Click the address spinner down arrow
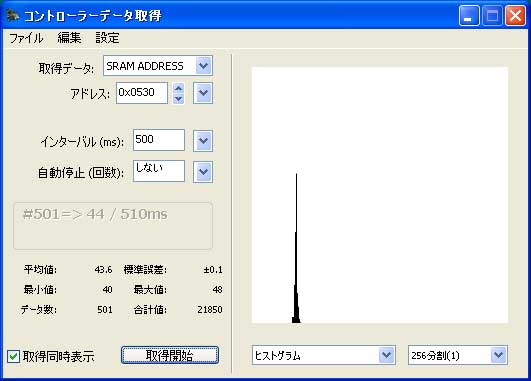The height and width of the screenshot is (381, 531). pos(178,98)
